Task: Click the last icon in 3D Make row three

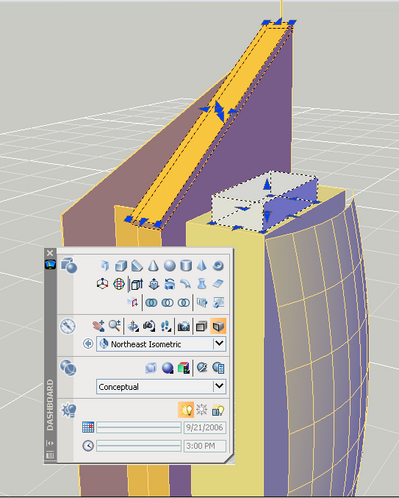Action: pyautogui.click(x=219, y=302)
